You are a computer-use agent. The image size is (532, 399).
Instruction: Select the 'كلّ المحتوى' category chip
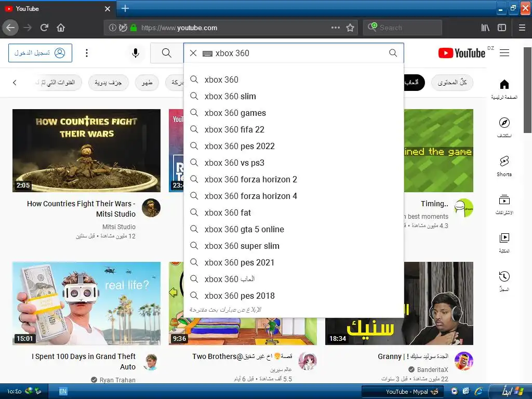[452, 83]
